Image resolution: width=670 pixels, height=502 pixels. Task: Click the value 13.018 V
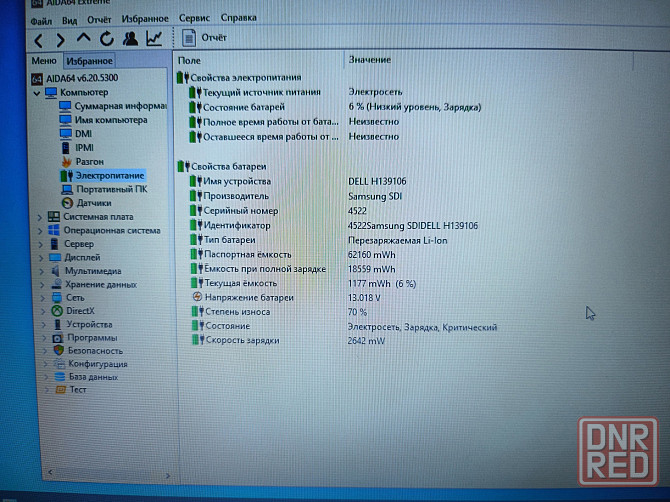pos(364,298)
